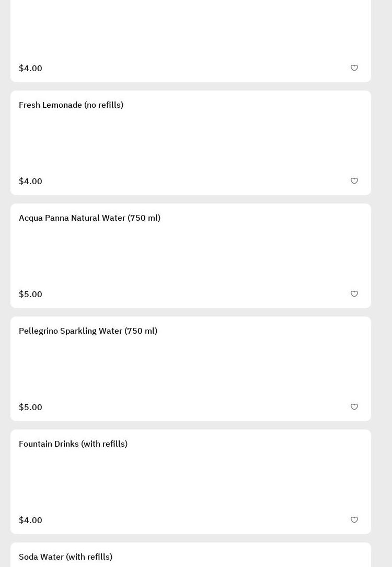Favorite the Fresh Lemonade item with heart icon
392x567 pixels.
354,181
